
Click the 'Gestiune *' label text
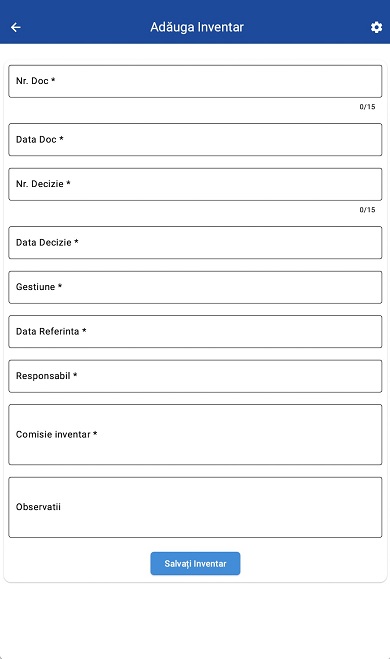pyautogui.click(x=39, y=287)
